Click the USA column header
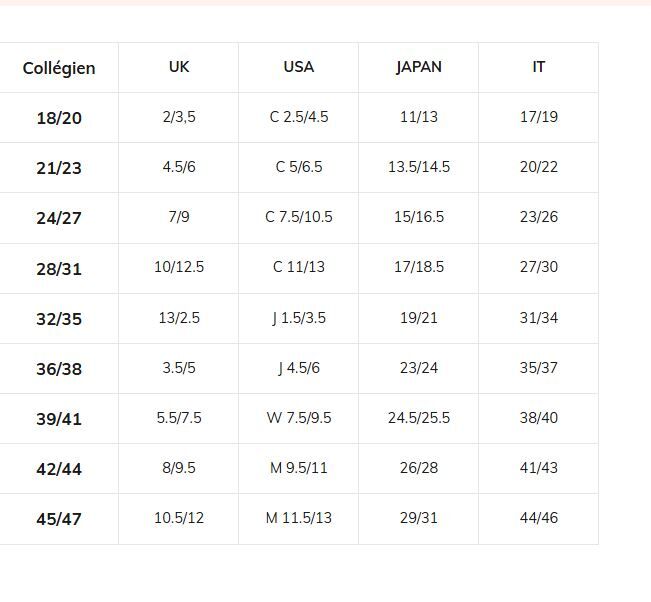Screen dimensions: 651x602 pos(299,67)
